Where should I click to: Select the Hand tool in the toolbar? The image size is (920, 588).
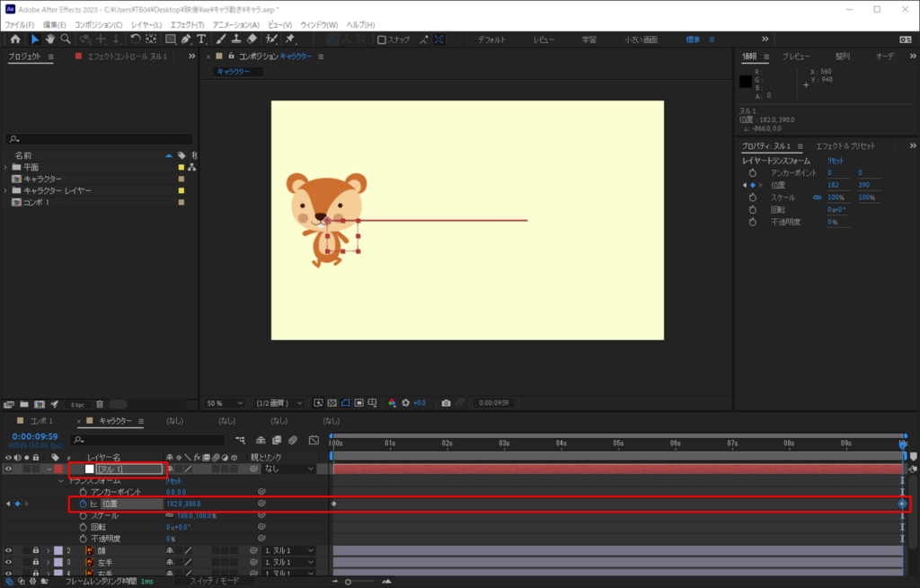[50, 39]
